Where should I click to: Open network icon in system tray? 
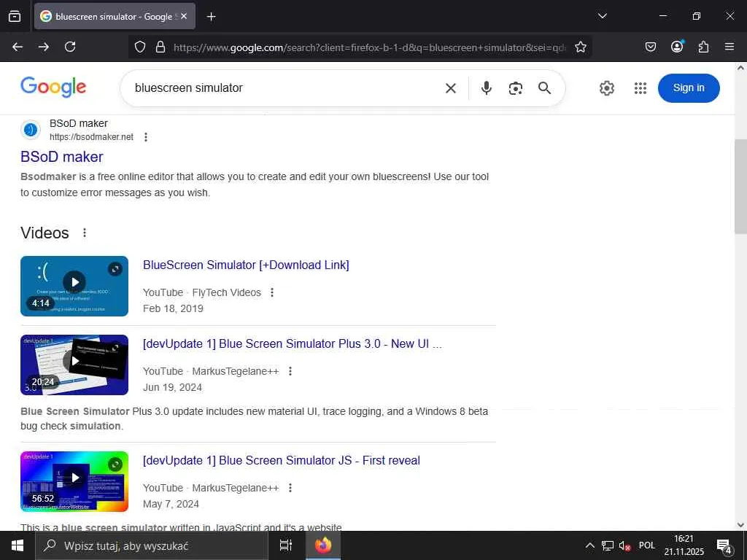(x=608, y=545)
